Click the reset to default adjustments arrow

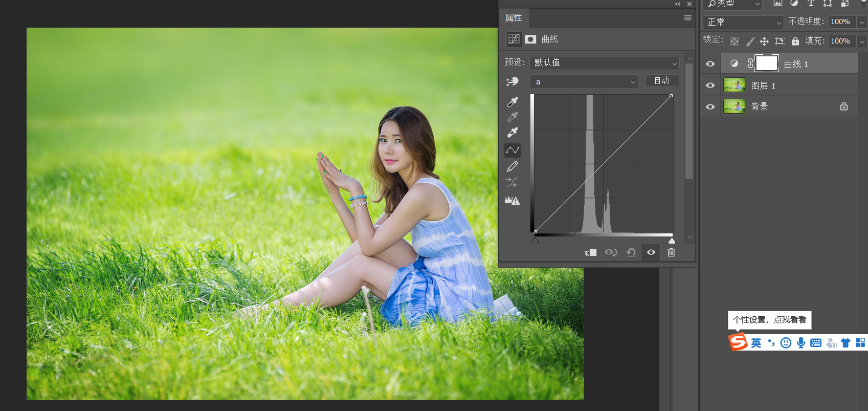click(x=631, y=252)
